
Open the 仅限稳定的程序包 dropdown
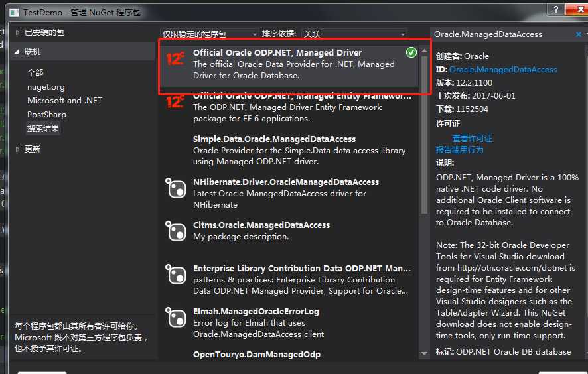(x=209, y=34)
